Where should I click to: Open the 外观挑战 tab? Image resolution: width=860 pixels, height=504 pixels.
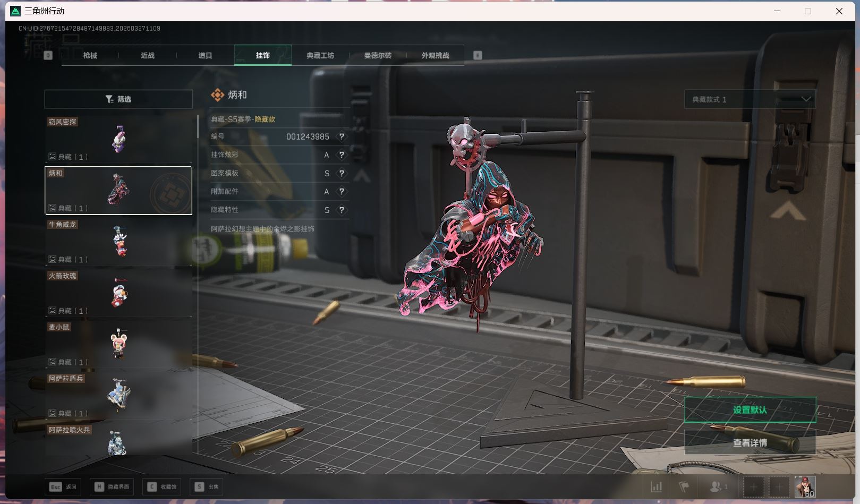(x=435, y=55)
